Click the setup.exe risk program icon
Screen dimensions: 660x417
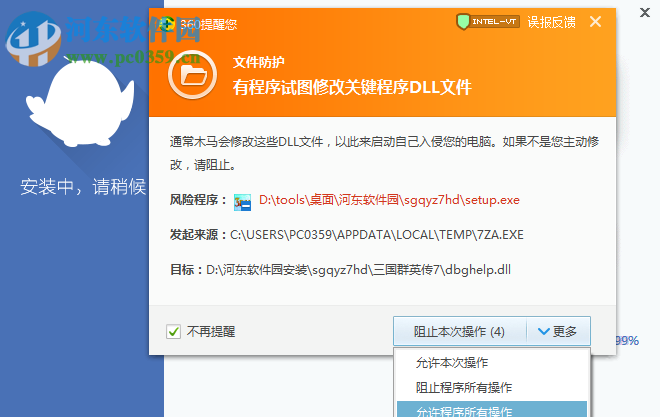pyautogui.click(x=242, y=202)
